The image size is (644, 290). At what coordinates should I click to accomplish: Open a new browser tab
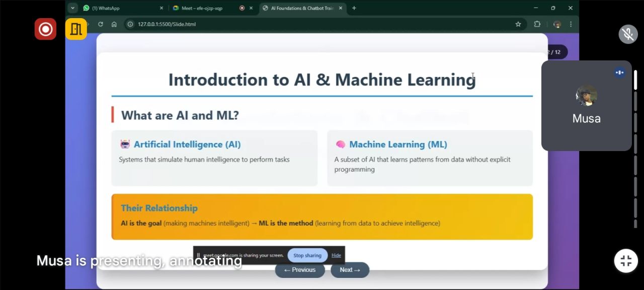(354, 8)
